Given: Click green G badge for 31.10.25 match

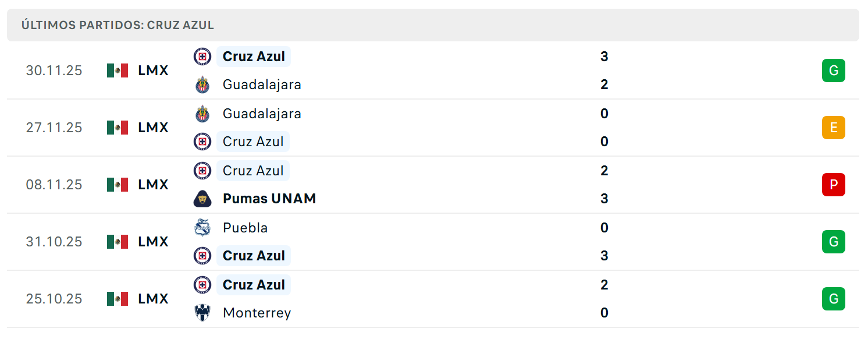Looking at the screenshot, I should coord(833,242).
